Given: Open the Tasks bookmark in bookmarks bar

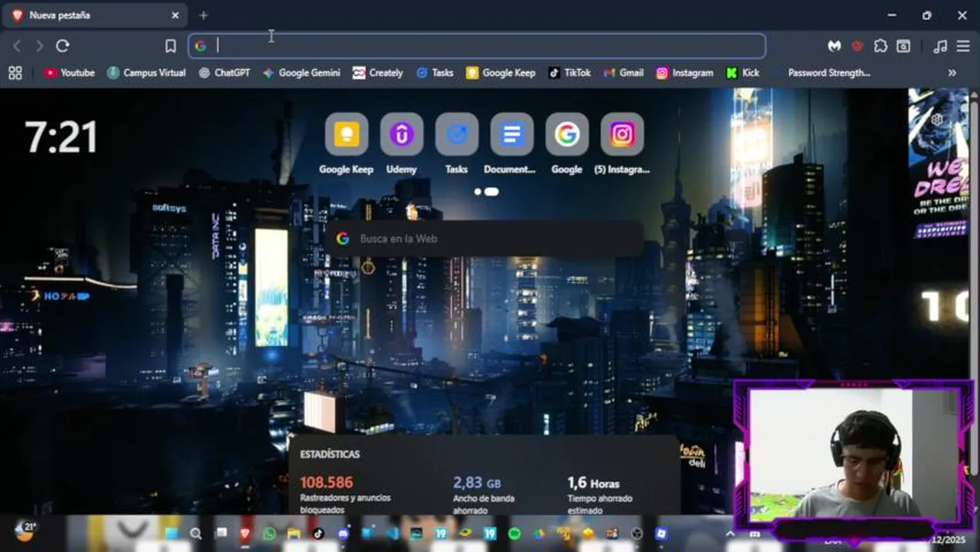Looking at the screenshot, I should (435, 73).
